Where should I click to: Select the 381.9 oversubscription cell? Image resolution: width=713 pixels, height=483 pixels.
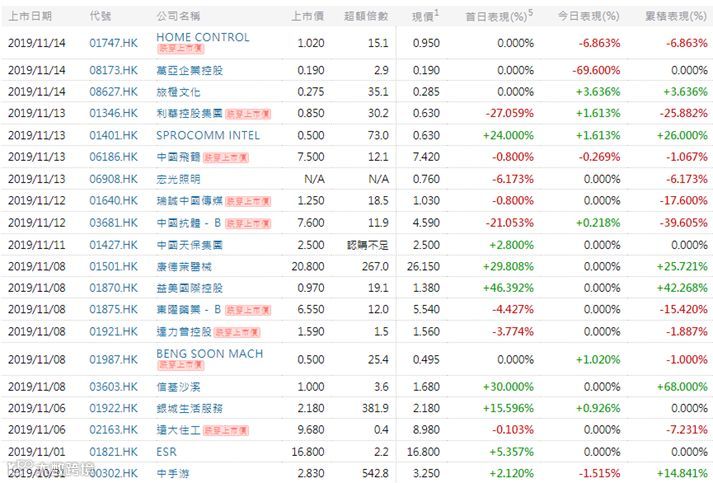[375, 408]
